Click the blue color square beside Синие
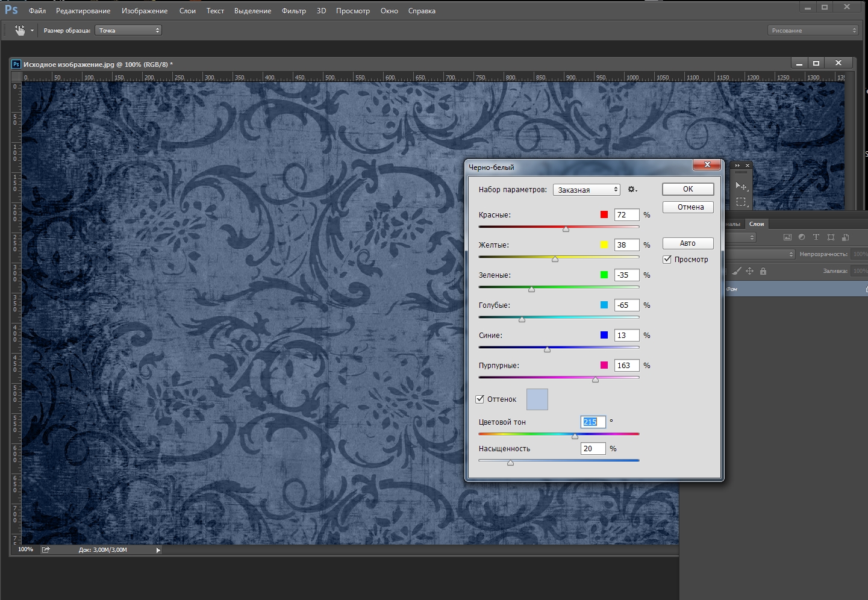This screenshot has height=600, width=868. click(604, 335)
